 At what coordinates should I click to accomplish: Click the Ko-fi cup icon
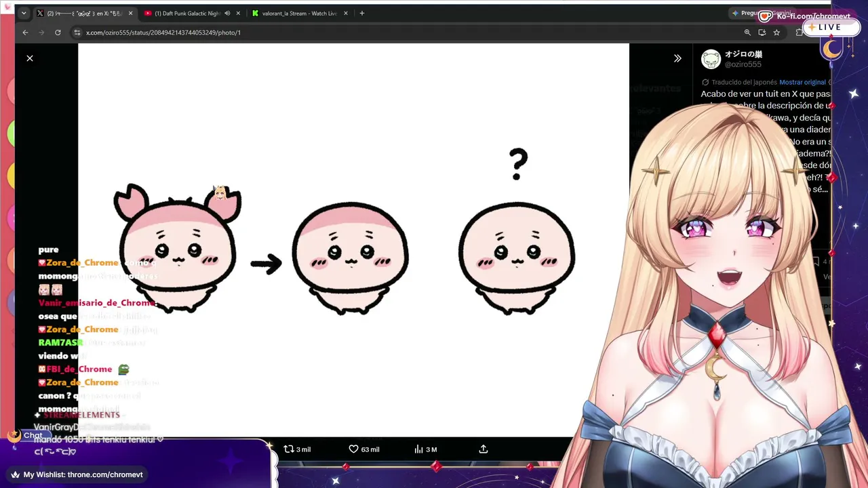pos(765,16)
